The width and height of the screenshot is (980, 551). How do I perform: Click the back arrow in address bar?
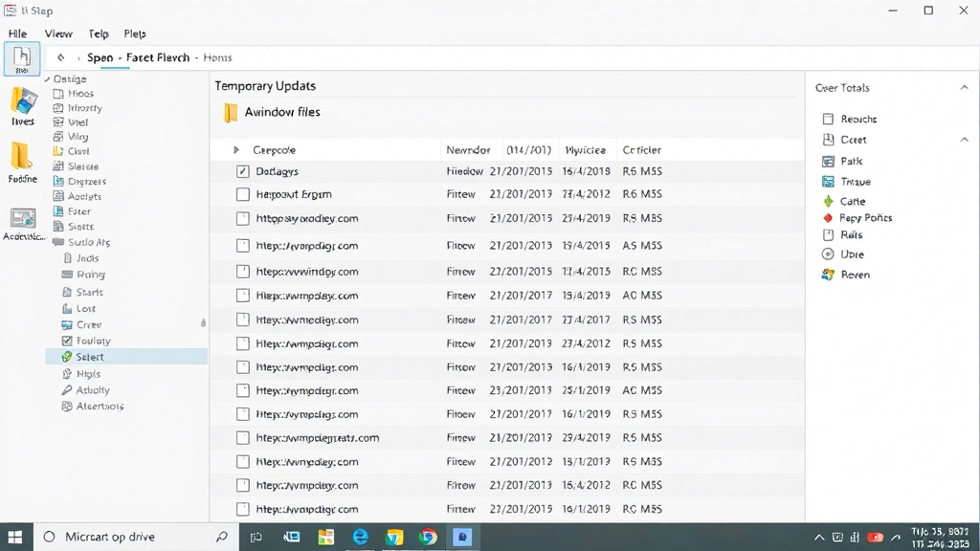click(x=60, y=57)
